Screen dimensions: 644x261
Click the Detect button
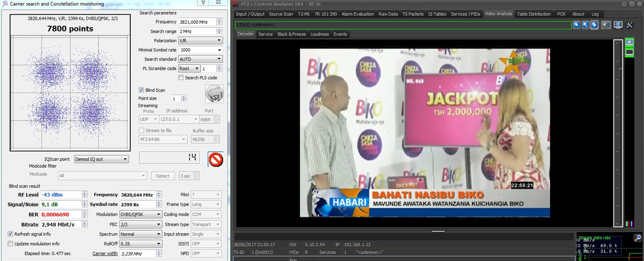(163, 176)
